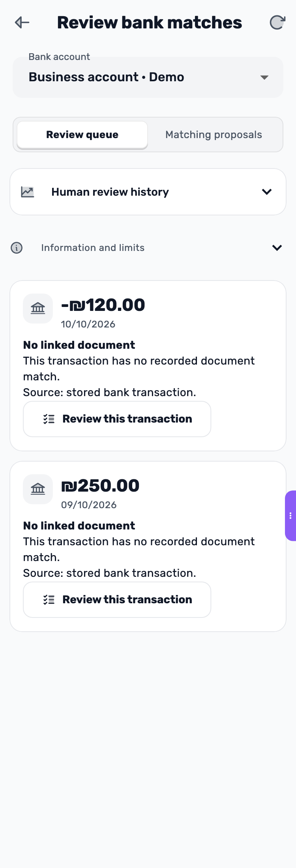Open the Bank account dropdown
This screenshot has width=296, height=868.
pyautogui.click(x=148, y=77)
